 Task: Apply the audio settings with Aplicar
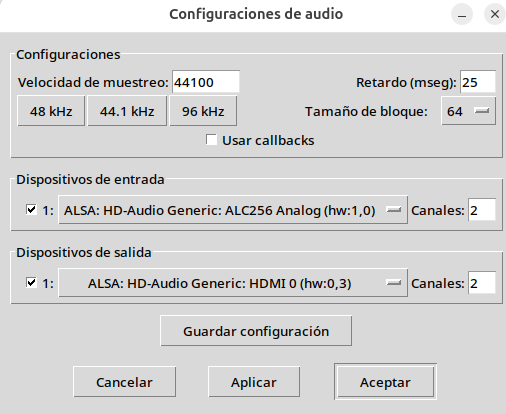pyautogui.click(x=254, y=382)
